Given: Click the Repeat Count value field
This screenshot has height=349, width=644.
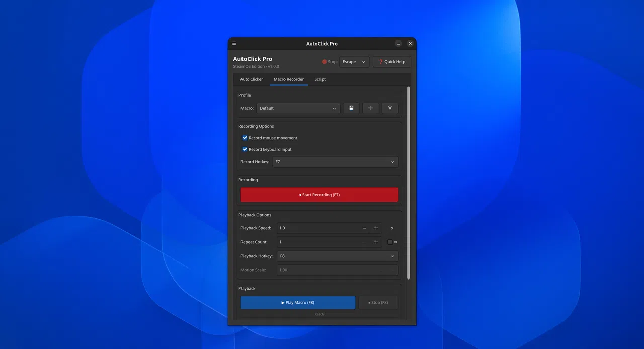Looking at the screenshot, I should tap(318, 242).
